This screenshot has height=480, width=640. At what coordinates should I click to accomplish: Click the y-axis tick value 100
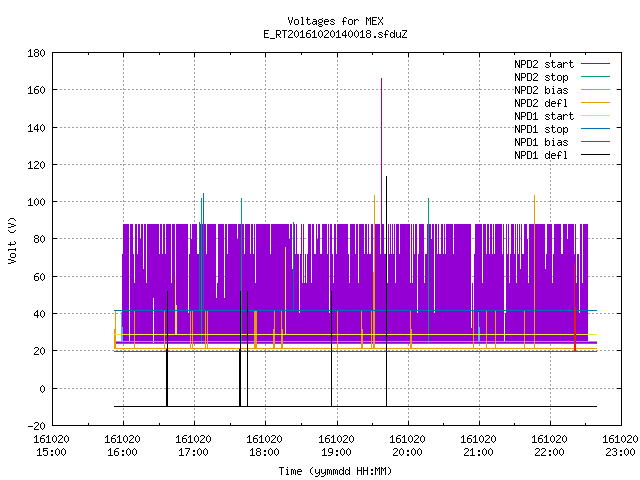[36, 202]
